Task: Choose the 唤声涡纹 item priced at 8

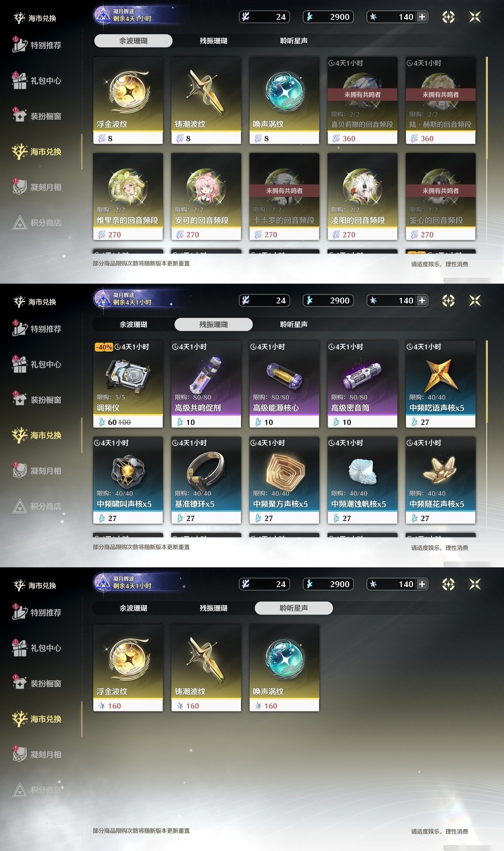Action: [x=284, y=100]
